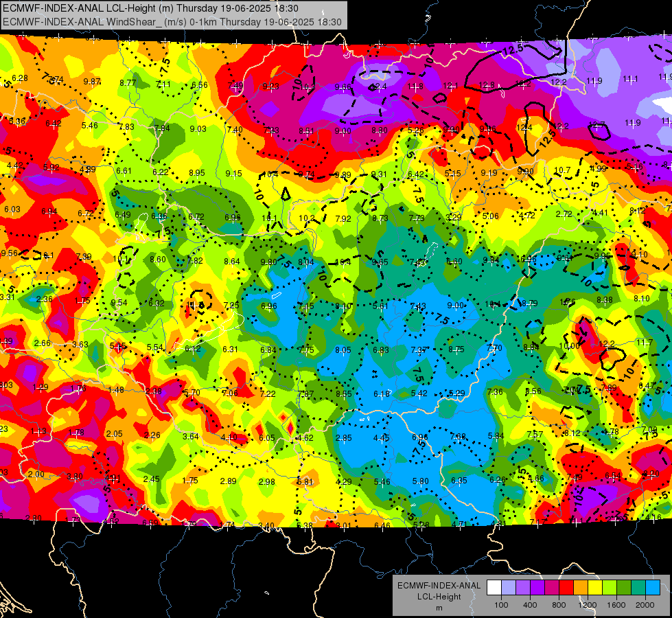
Task: Click the grid value 7.92
Action: tap(343, 219)
